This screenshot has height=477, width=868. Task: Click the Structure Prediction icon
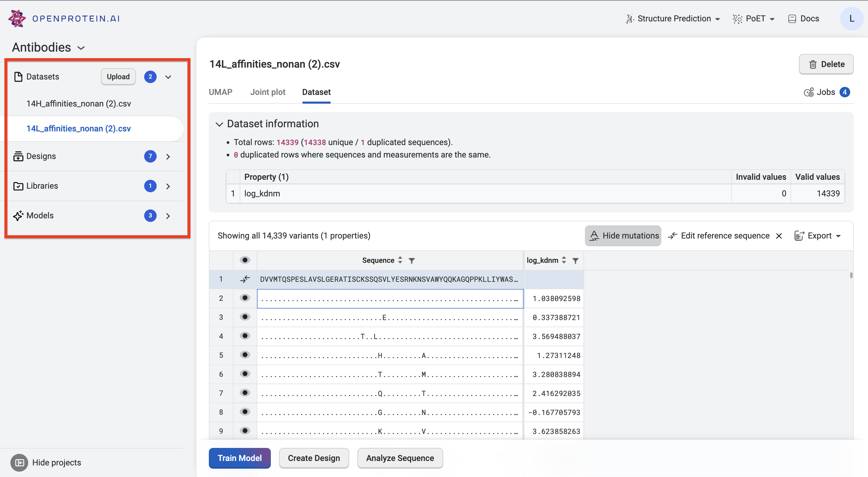point(629,18)
